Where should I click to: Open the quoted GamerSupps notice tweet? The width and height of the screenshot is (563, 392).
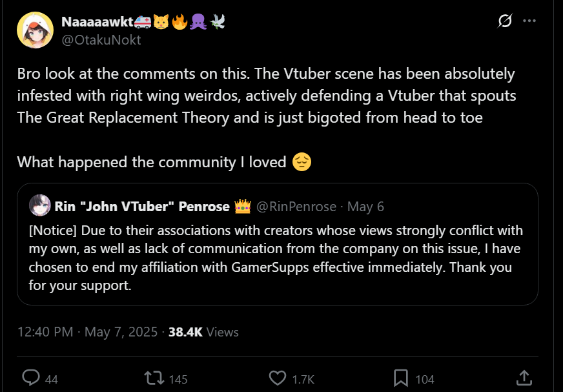pos(278,257)
